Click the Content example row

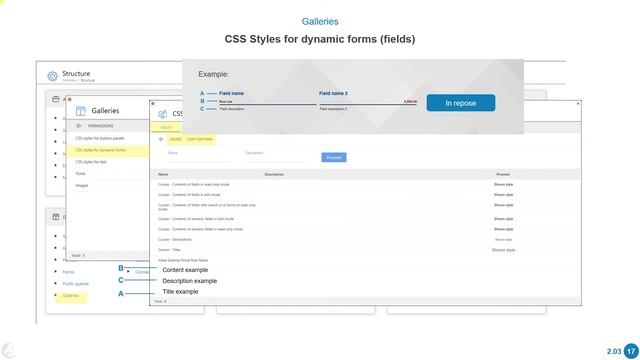coord(185,270)
